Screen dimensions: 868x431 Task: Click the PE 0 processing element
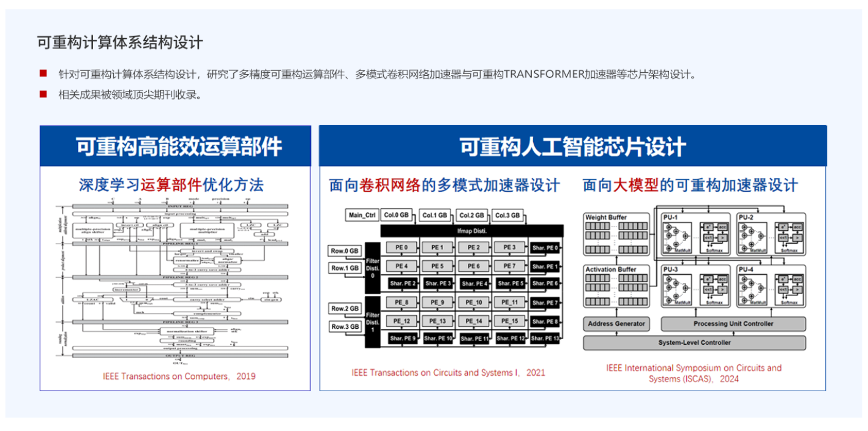(x=401, y=248)
